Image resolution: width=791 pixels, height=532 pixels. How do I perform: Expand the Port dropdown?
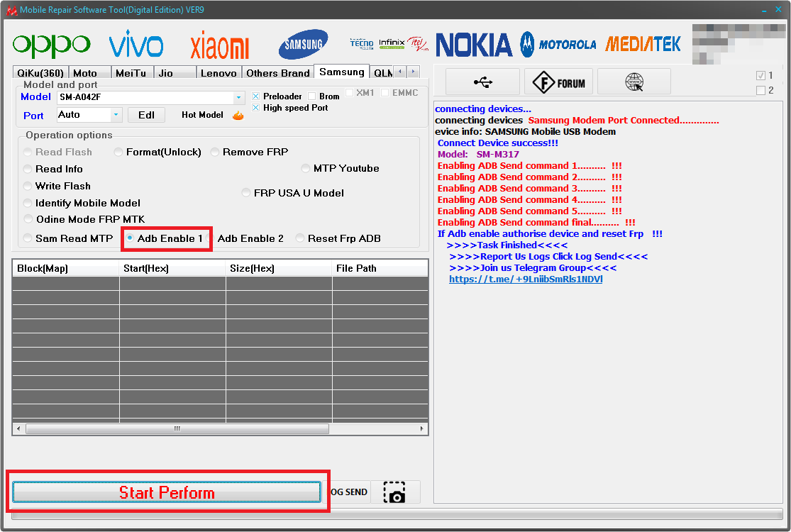pyautogui.click(x=116, y=115)
